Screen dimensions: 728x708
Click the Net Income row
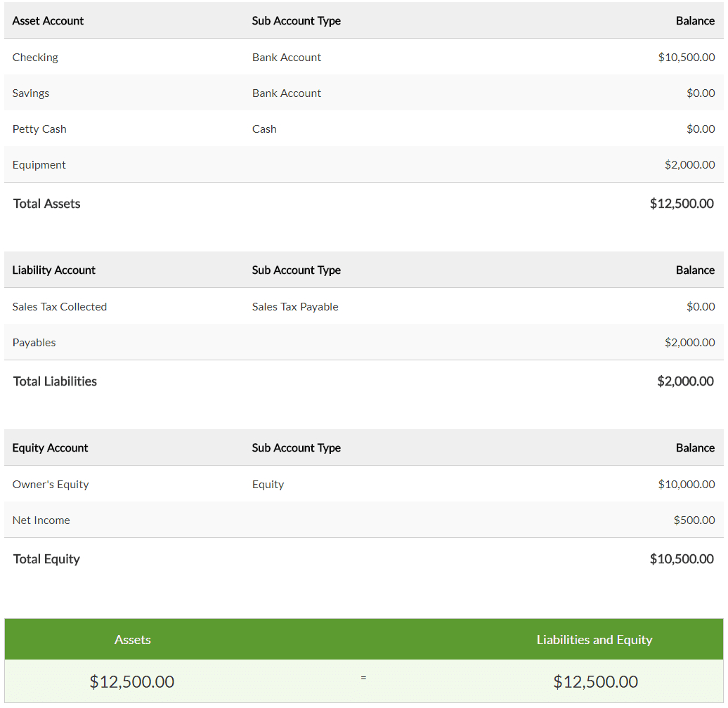[x=41, y=520]
